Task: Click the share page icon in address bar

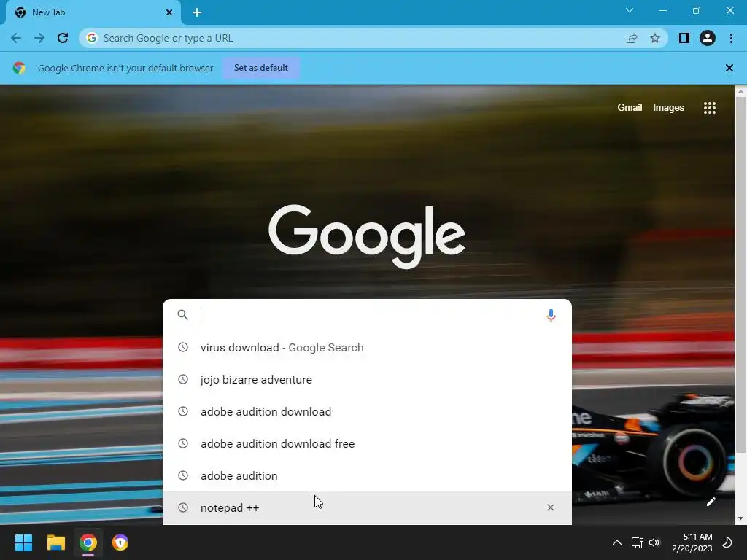Action: pyautogui.click(x=632, y=38)
